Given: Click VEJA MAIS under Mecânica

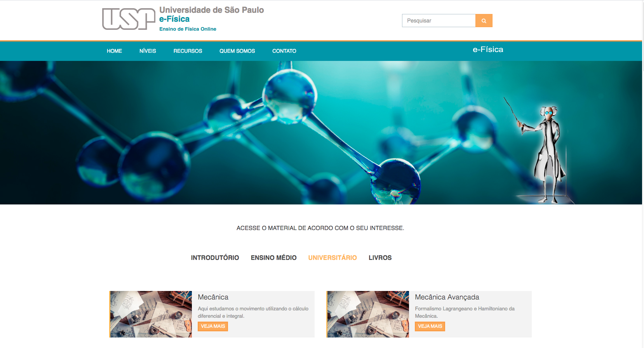Looking at the screenshot, I should pyautogui.click(x=213, y=326).
